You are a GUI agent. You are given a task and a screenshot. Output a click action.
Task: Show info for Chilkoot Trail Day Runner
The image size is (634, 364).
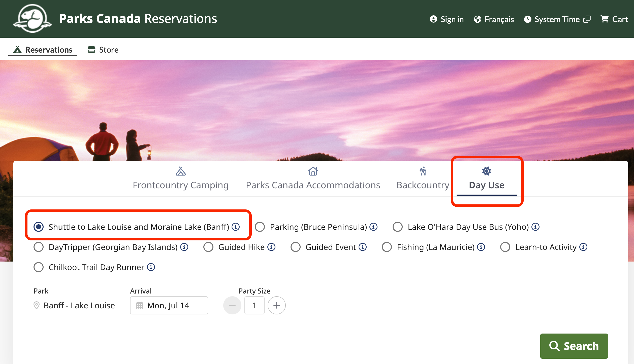(x=151, y=267)
